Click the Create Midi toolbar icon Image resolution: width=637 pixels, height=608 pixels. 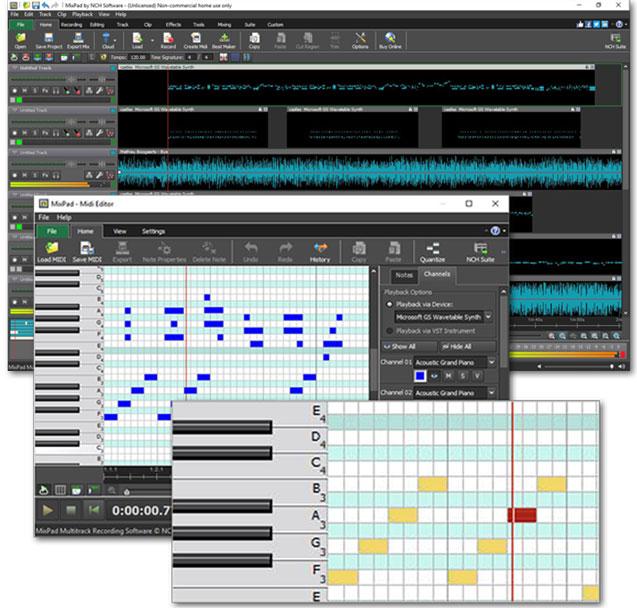[x=195, y=41]
